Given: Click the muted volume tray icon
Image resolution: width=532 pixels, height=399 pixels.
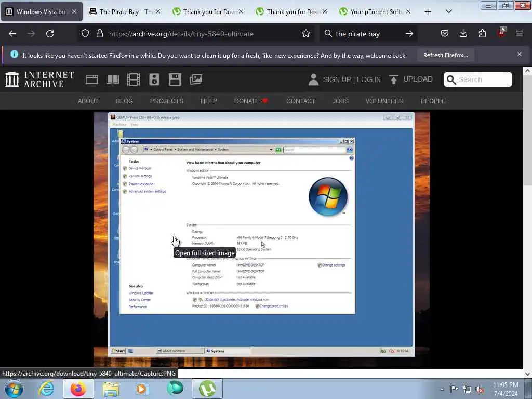Looking at the screenshot, I should coord(480,389).
